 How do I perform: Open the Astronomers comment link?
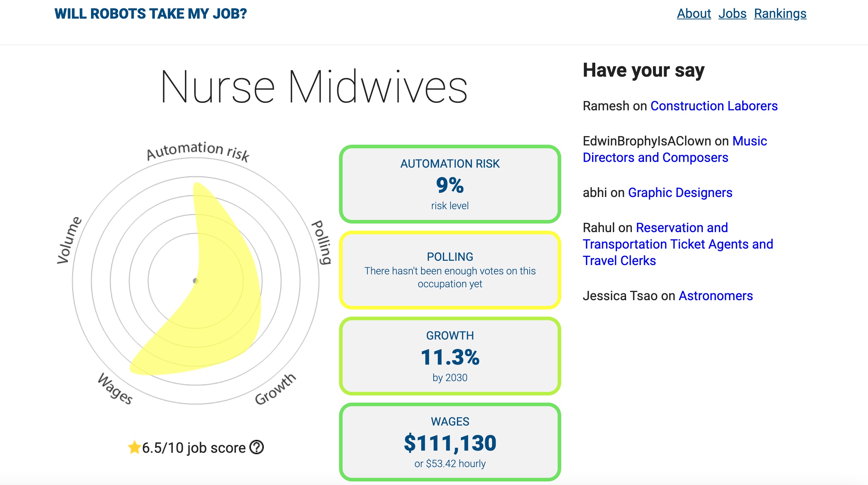tap(715, 296)
